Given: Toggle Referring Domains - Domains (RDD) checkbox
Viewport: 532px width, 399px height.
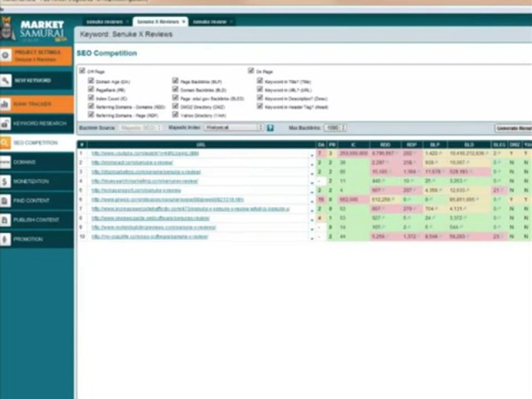Looking at the screenshot, I should [91, 106].
